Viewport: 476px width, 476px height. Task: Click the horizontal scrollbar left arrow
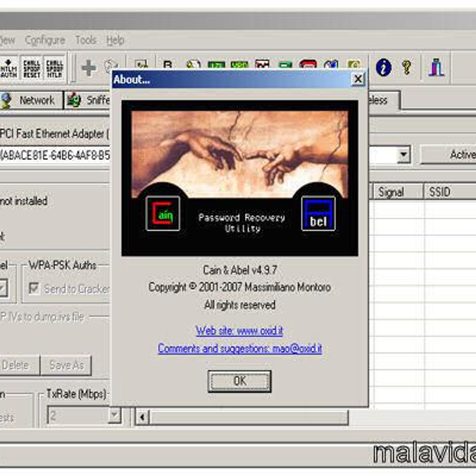[142, 417]
